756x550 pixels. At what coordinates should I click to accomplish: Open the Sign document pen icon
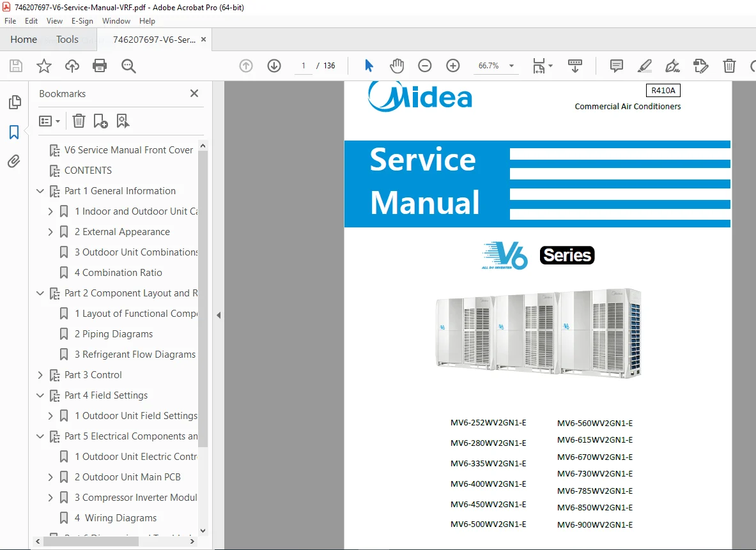click(x=672, y=66)
